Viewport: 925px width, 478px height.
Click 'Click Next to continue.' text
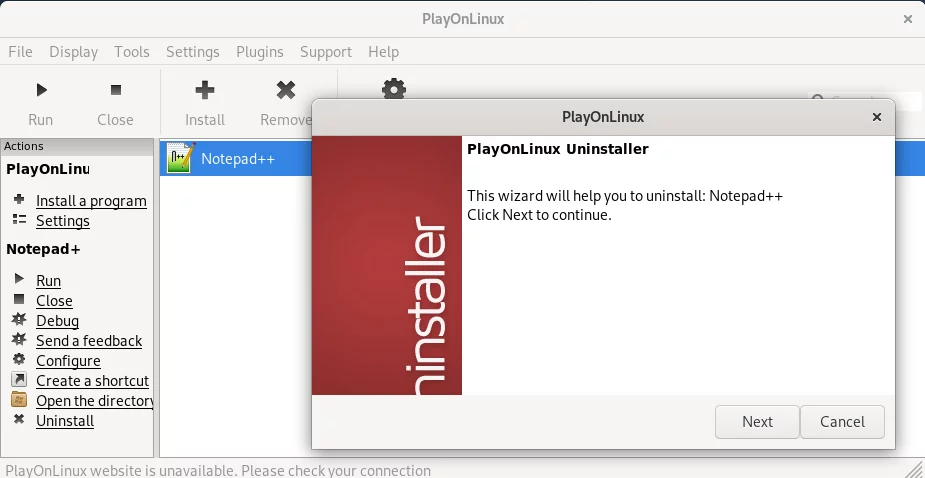click(539, 215)
